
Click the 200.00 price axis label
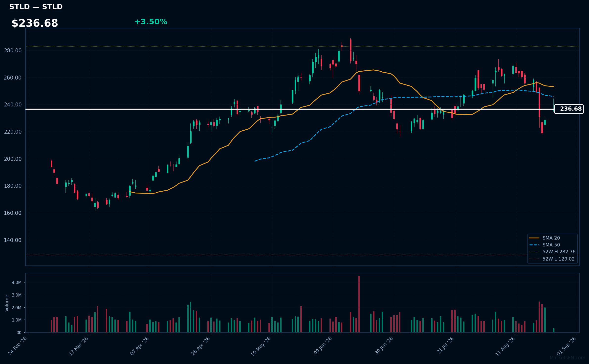point(13,159)
